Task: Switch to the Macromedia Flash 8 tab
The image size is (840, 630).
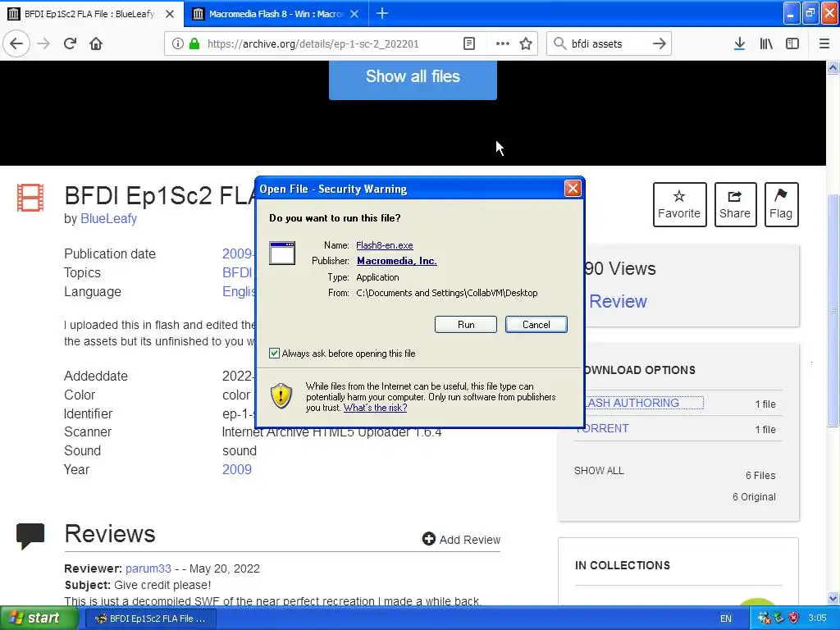Action: point(276,14)
